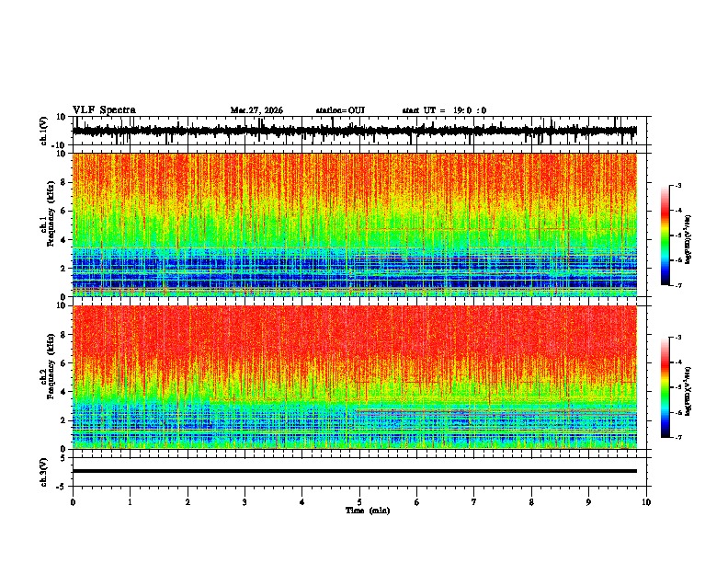Viewport: 728px width, 563px height.
Task: Select the "Mar.27, 2026" date text
Action: coord(256,110)
